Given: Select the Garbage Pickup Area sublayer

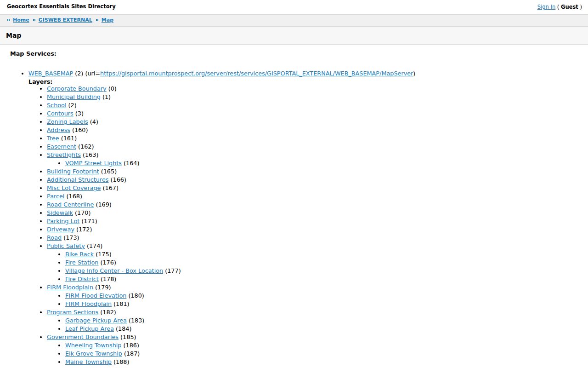Looking at the screenshot, I should click(x=96, y=321).
